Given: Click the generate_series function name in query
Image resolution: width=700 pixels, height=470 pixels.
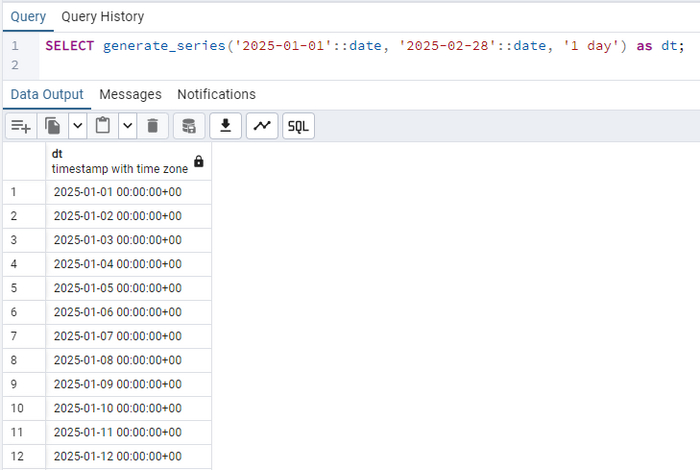Looking at the screenshot, I should click(164, 46).
